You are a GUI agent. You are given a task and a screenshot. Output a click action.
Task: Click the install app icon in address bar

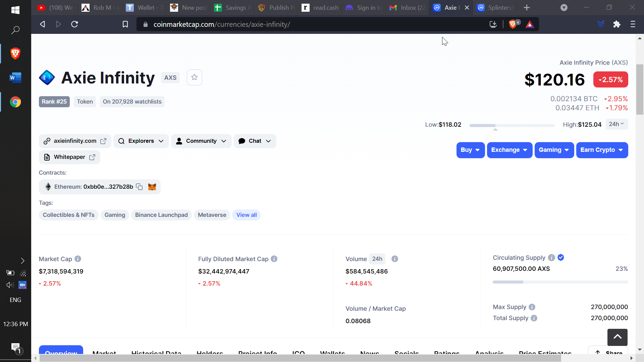(493, 24)
